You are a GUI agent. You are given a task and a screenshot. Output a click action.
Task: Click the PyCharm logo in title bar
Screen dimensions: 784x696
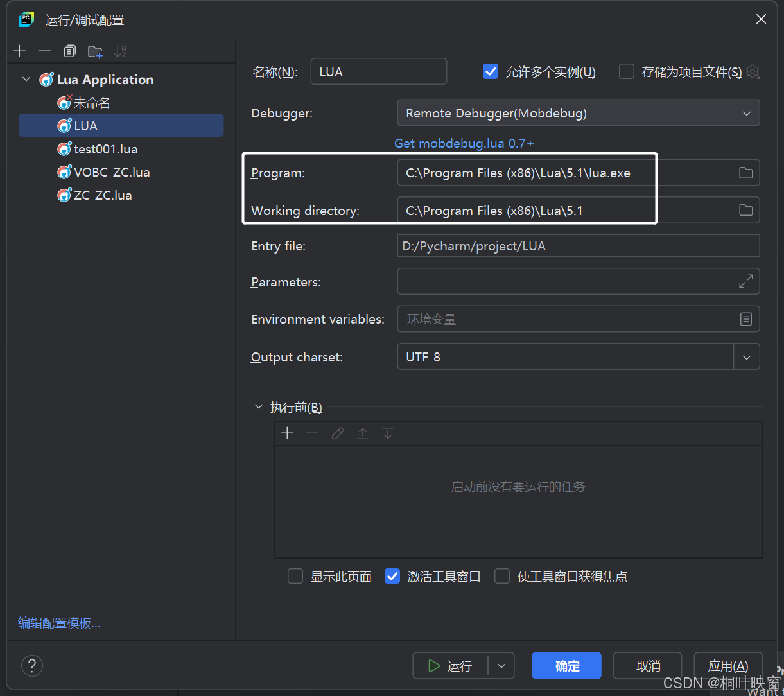[26, 19]
